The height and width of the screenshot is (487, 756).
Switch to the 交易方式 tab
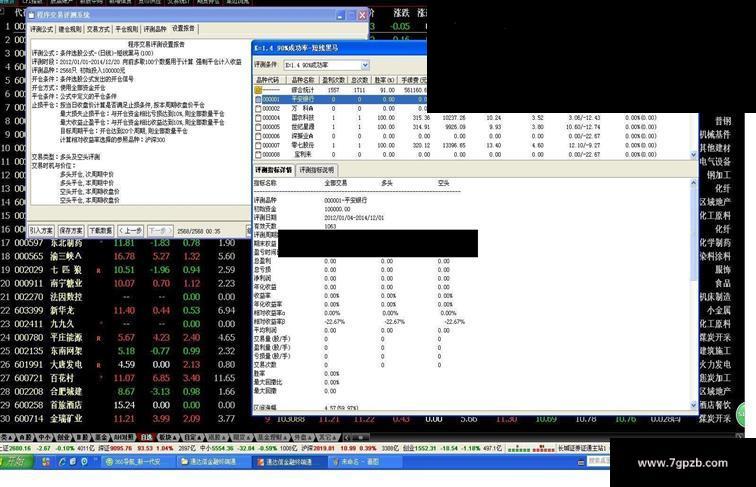(98, 29)
